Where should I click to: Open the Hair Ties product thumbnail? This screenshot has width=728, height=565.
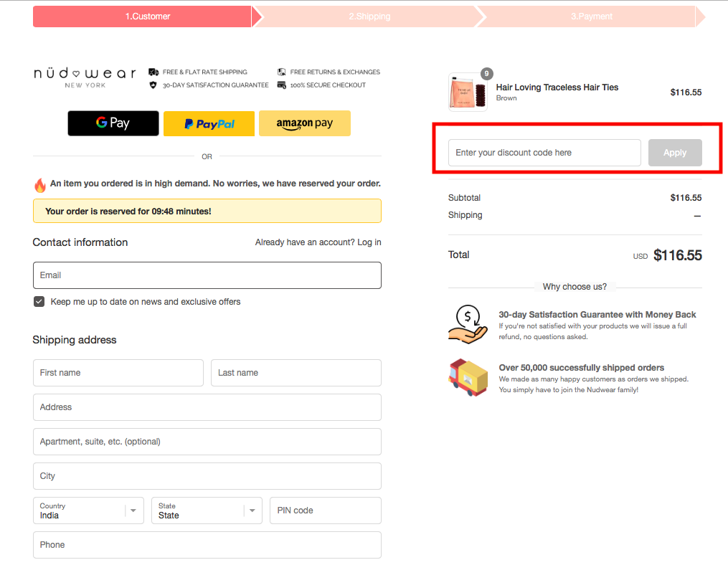tap(468, 92)
